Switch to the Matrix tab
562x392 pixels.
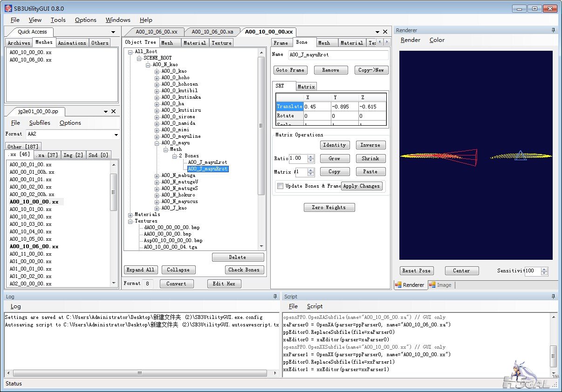point(306,87)
